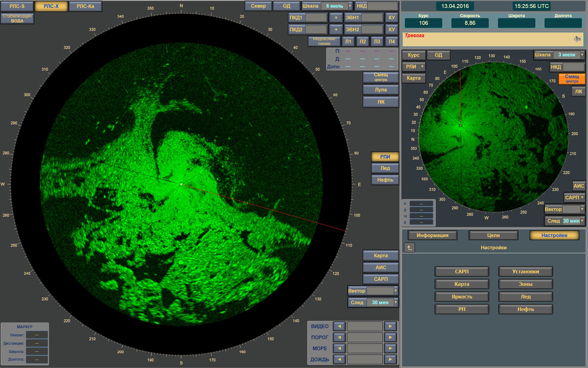The height and width of the screenshot is (368, 588).
Task: Activate index line Л3
Action: pos(377,42)
